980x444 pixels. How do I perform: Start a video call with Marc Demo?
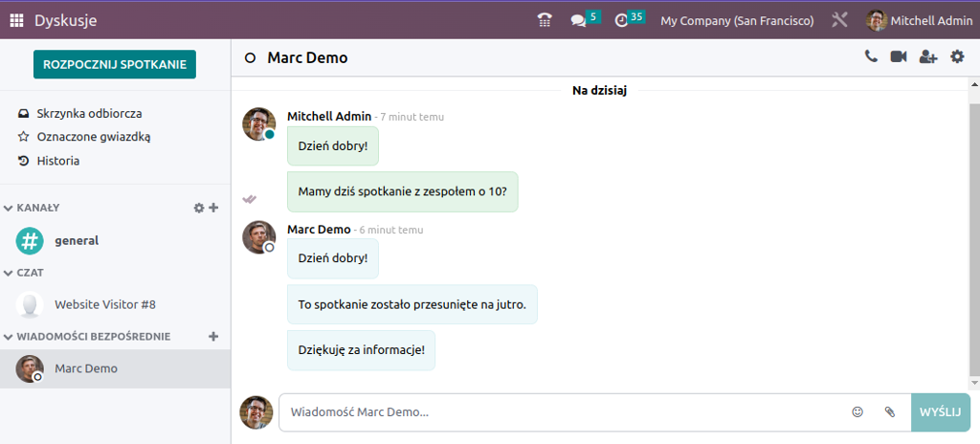click(x=899, y=56)
